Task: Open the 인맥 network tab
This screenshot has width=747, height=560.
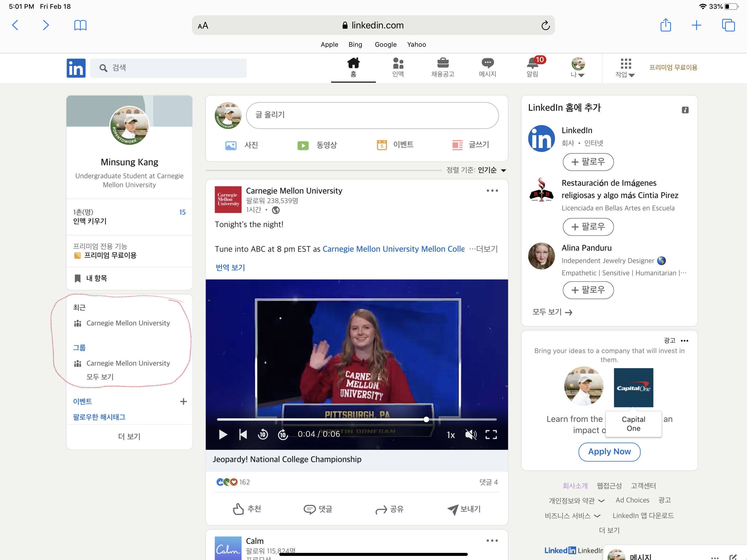Action: point(398,68)
